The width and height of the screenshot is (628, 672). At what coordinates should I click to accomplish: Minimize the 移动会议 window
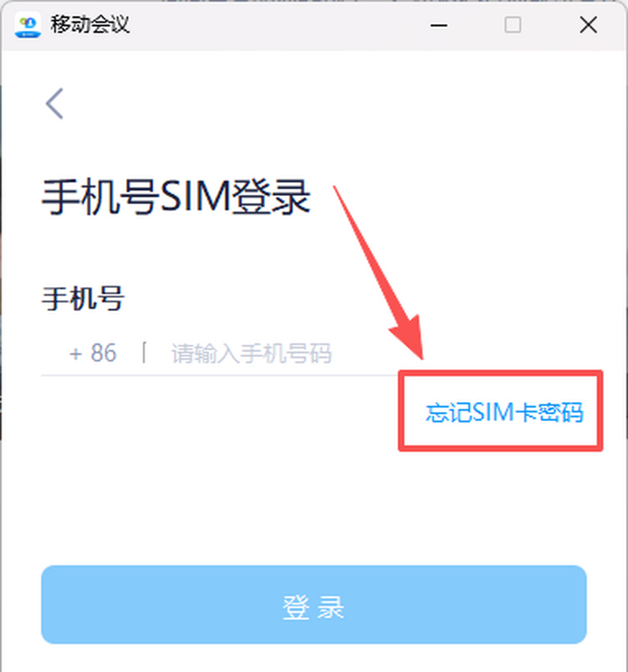(439, 25)
